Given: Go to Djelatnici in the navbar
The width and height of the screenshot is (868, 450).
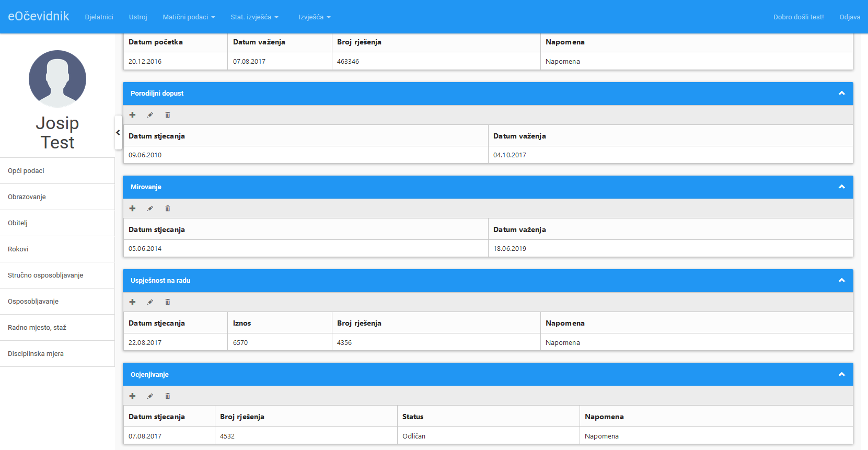Looking at the screenshot, I should 99,17.
